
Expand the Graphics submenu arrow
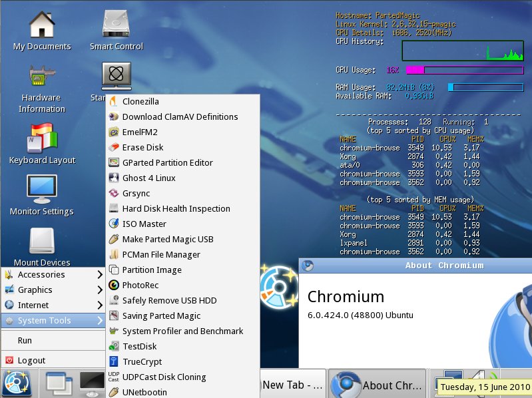point(100,290)
